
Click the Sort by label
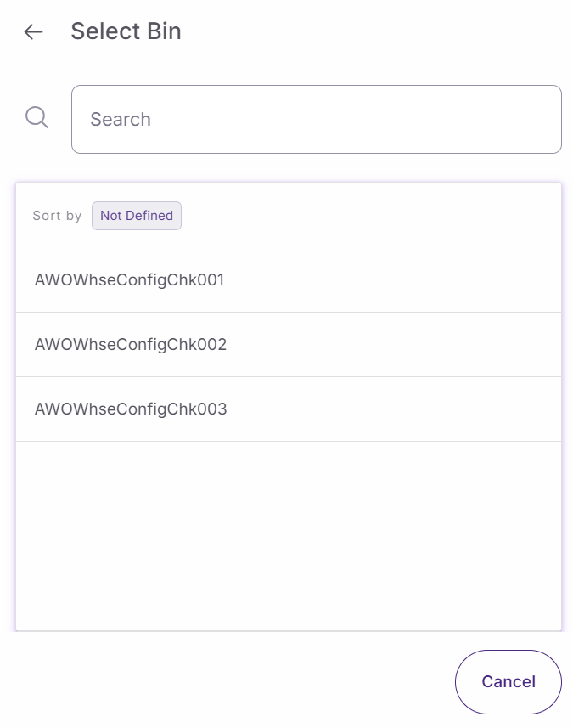[x=57, y=216]
